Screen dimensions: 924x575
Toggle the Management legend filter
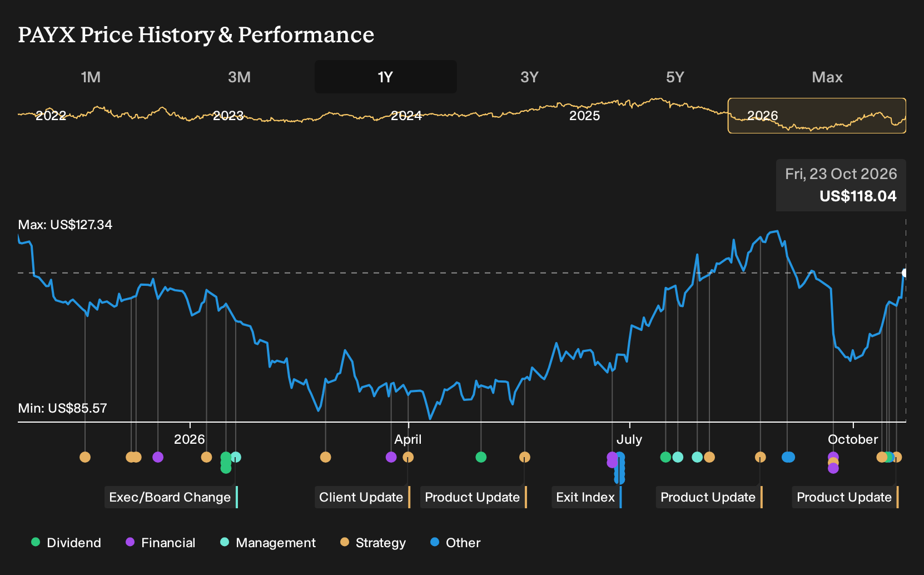[268, 543]
